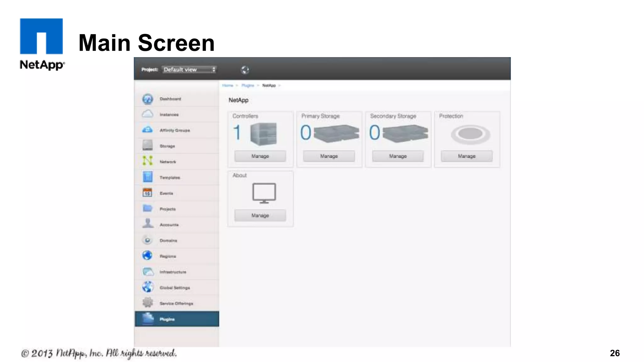Click the About tile title
The image size is (644, 362).
coord(240,175)
